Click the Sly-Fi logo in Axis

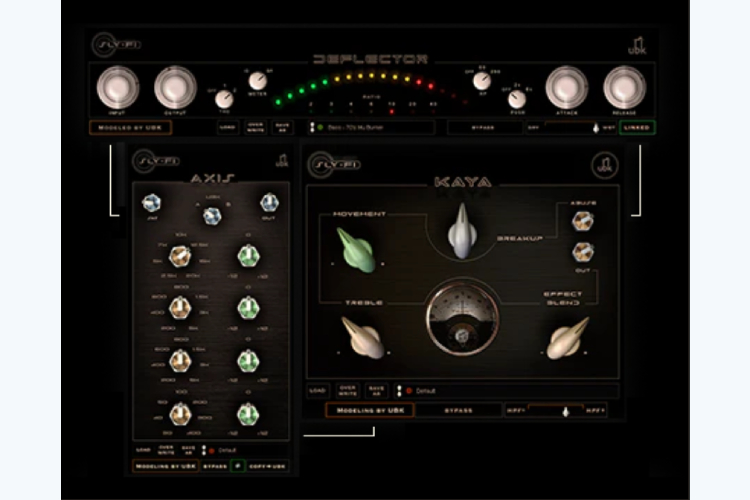(x=156, y=161)
